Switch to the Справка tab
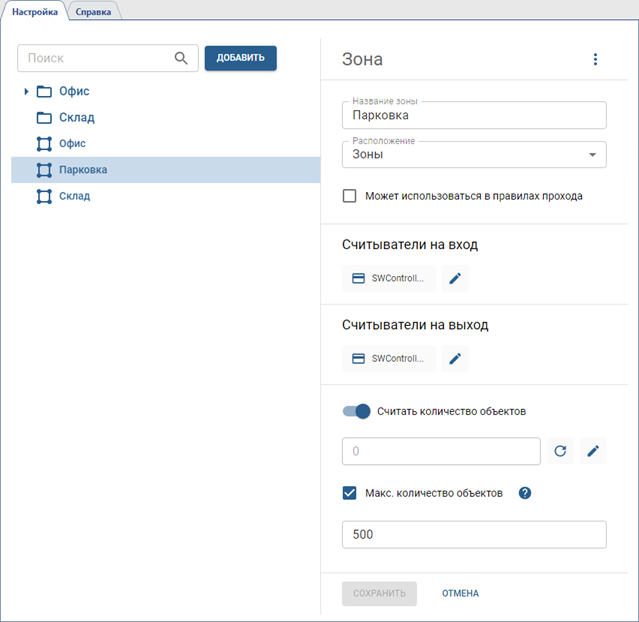The height and width of the screenshot is (622, 639). tap(94, 11)
